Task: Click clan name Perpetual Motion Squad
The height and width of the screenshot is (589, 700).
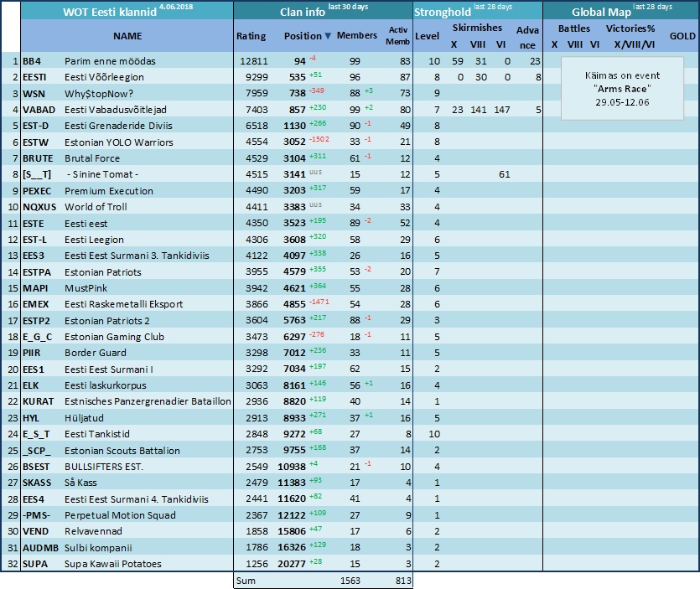Action: point(120,515)
